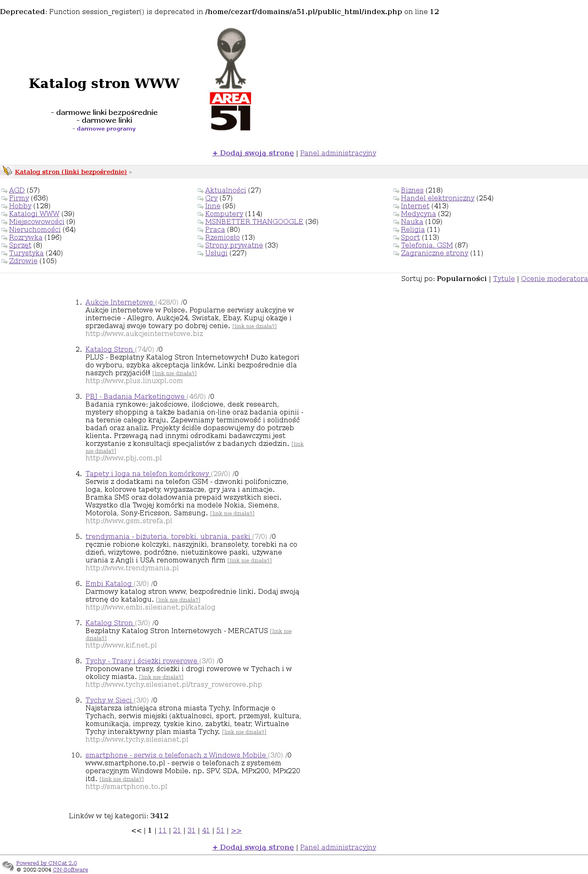Open Powered by CNCat 2.0 link
This screenshot has height=874, width=588.
pyautogui.click(x=46, y=863)
